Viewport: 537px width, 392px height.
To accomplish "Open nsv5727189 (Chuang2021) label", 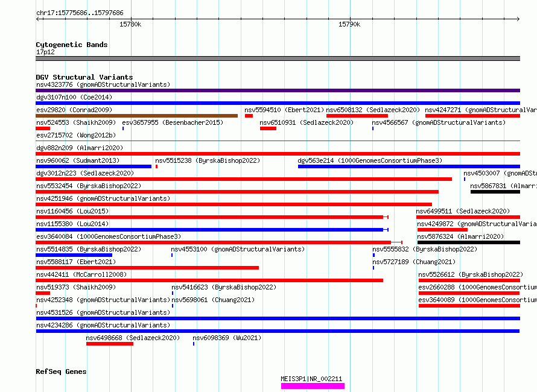I will tap(414, 262).
